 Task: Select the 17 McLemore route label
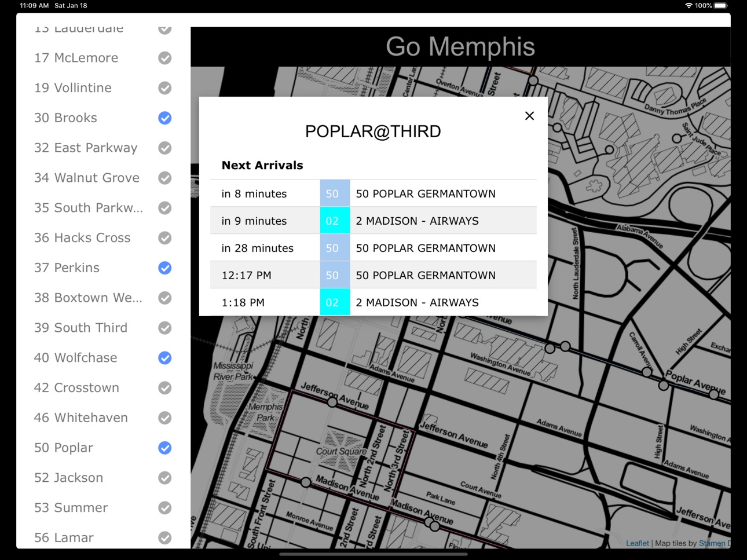[x=76, y=58]
